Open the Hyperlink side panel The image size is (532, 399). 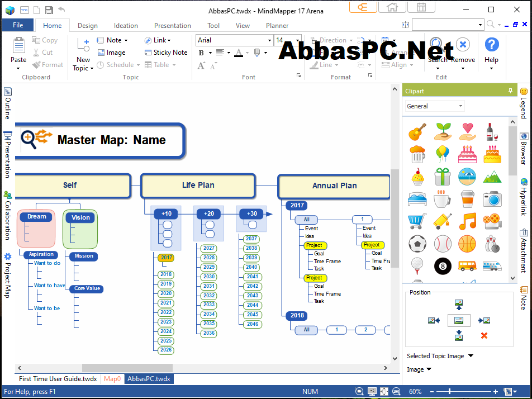pyautogui.click(x=524, y=197)
